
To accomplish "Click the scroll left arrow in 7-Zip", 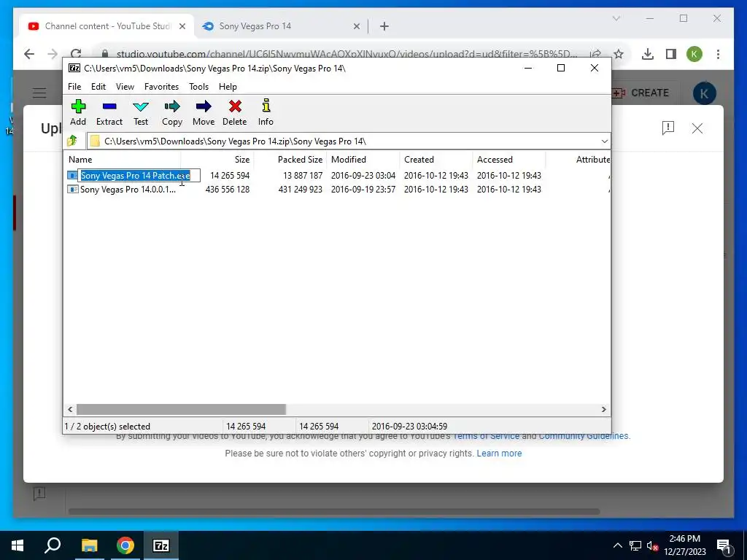I will [x=71, y=410].
